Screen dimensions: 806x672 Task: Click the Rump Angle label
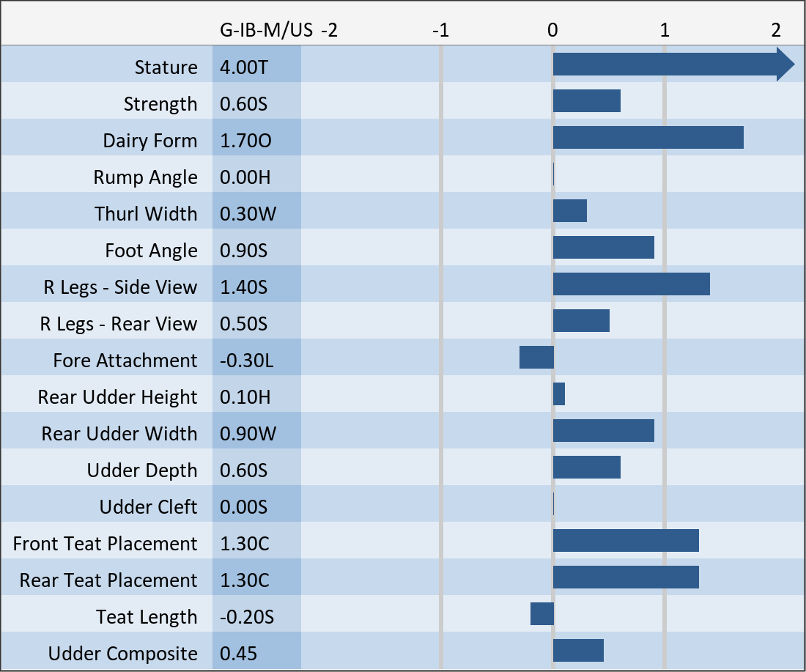point(145,177)
